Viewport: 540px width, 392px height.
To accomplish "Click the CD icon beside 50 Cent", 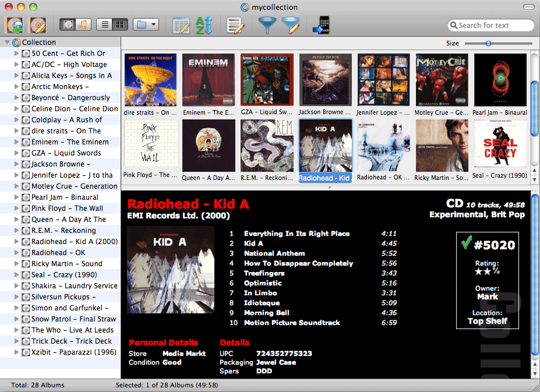I will 26,54.
